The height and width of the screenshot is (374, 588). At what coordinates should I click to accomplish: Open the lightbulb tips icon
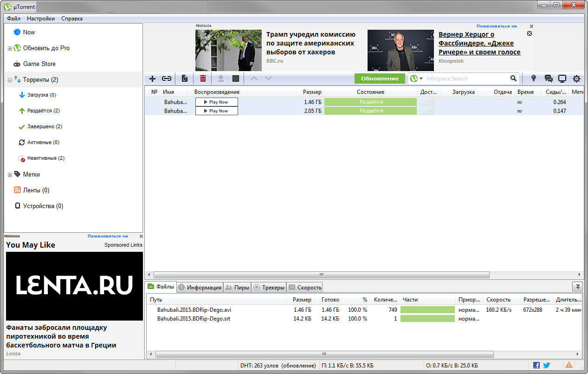[534, 79]
